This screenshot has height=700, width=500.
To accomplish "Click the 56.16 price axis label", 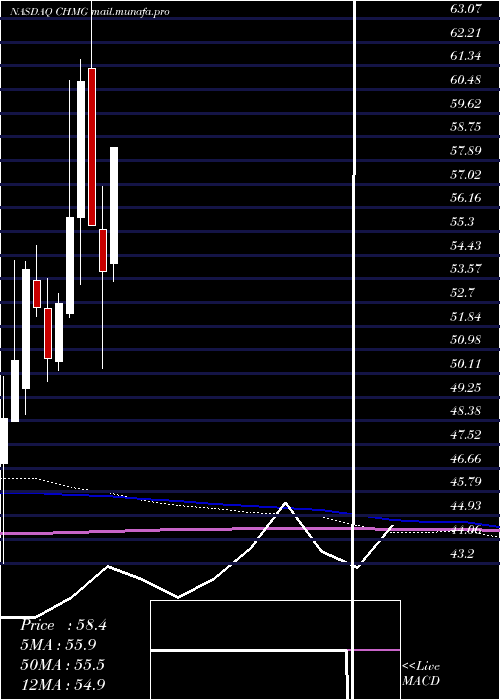I will tap(466, 198).
